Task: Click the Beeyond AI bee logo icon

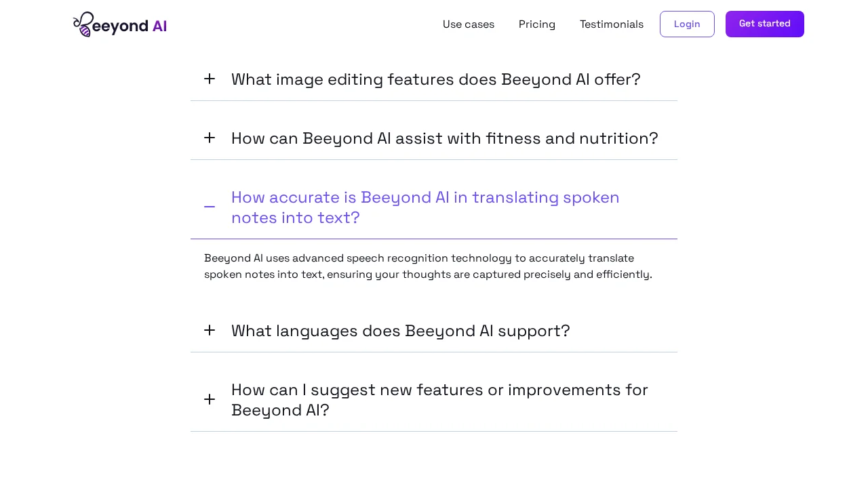Action: [x=82, y=24]
